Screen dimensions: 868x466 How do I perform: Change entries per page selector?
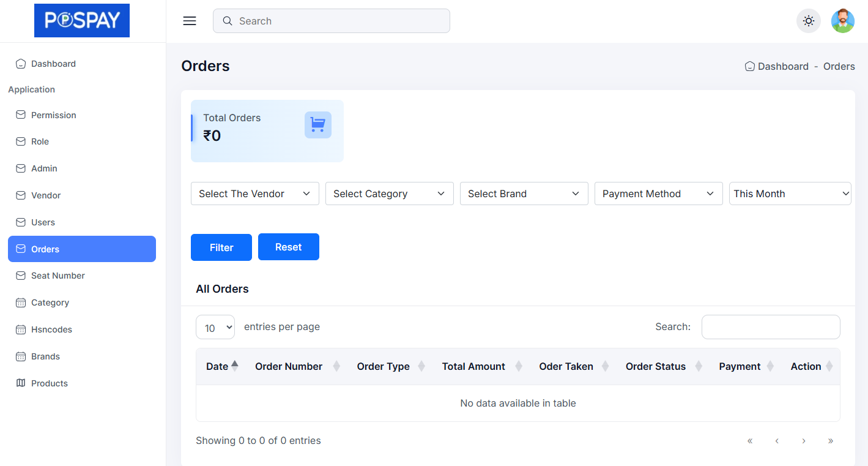point(215,327)
